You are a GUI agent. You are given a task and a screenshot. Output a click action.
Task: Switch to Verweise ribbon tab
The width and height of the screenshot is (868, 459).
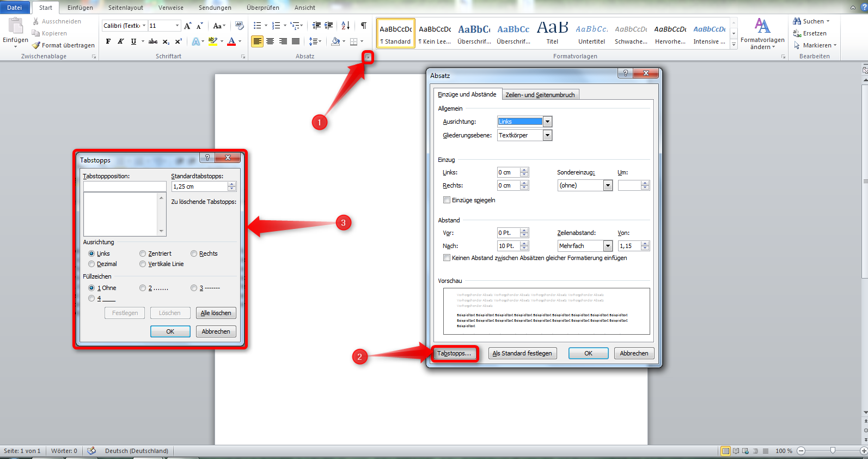click(171, 8)
